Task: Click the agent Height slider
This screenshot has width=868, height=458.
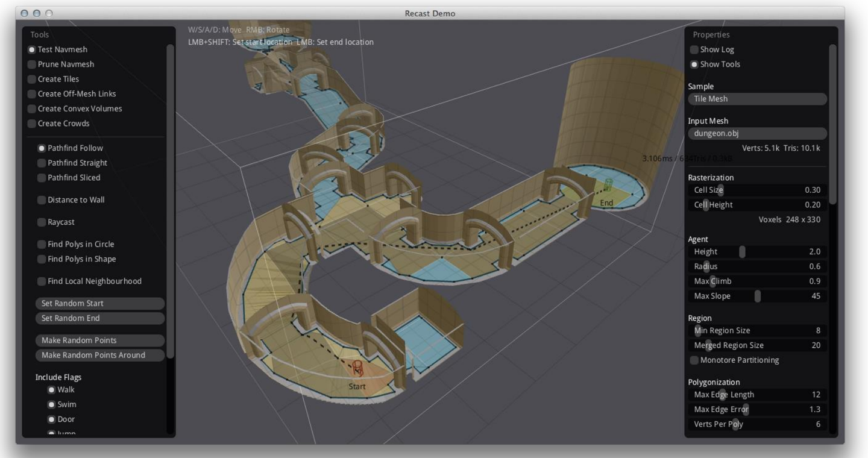Action: click(742, 252)
